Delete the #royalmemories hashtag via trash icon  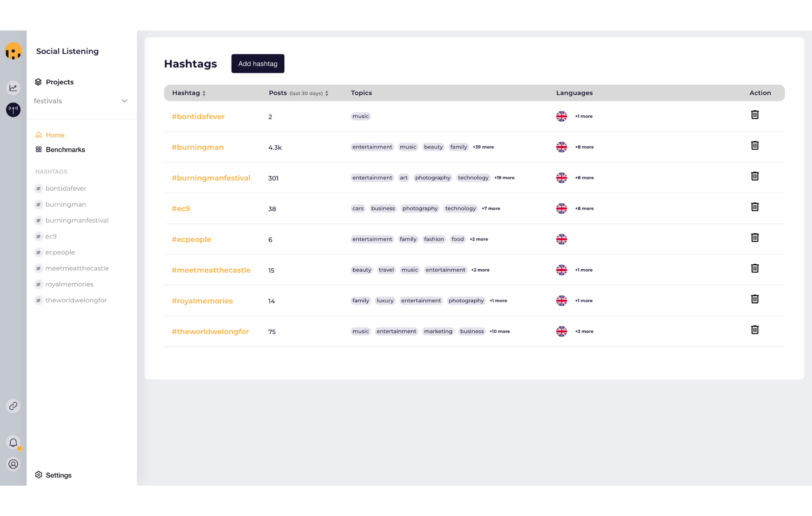click(755, 299)
